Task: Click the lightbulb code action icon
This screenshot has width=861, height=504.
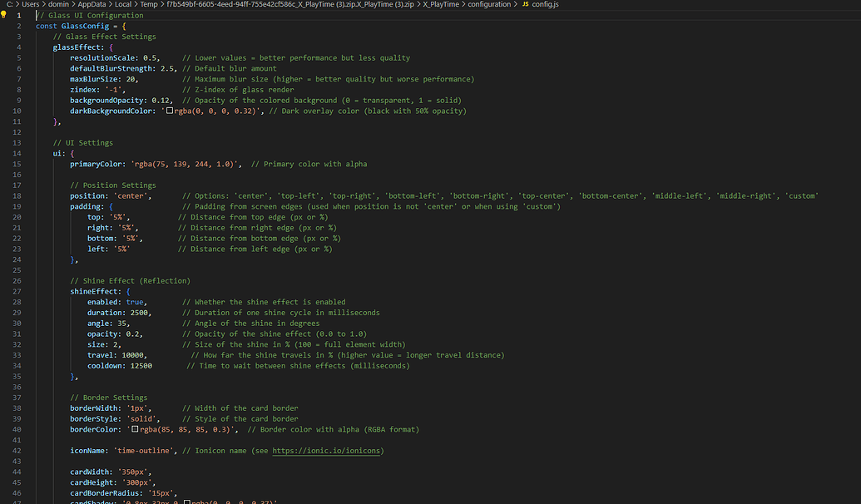Action: tap(4, 15)
